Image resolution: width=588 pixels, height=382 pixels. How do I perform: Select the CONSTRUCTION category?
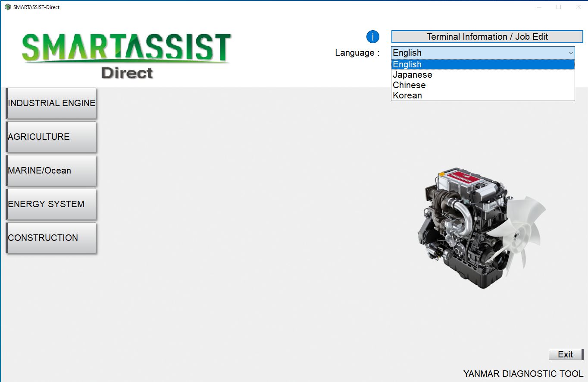click(x=51, y=237)
